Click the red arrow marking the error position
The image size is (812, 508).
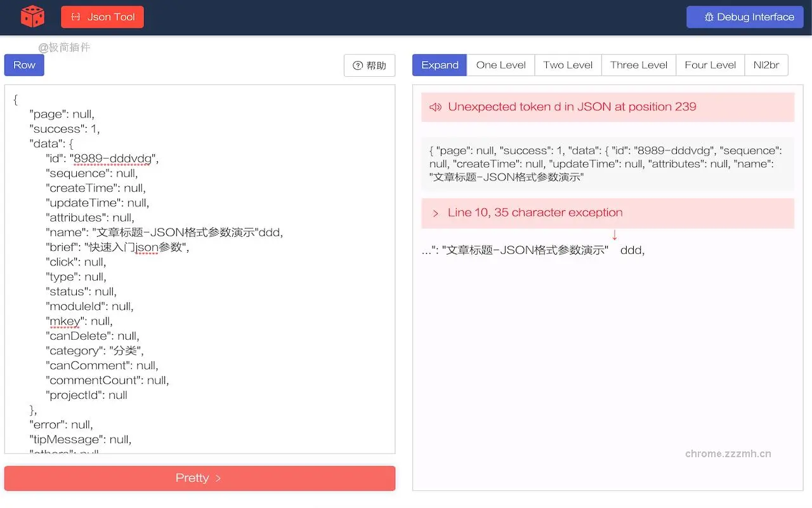pos(613,234)
